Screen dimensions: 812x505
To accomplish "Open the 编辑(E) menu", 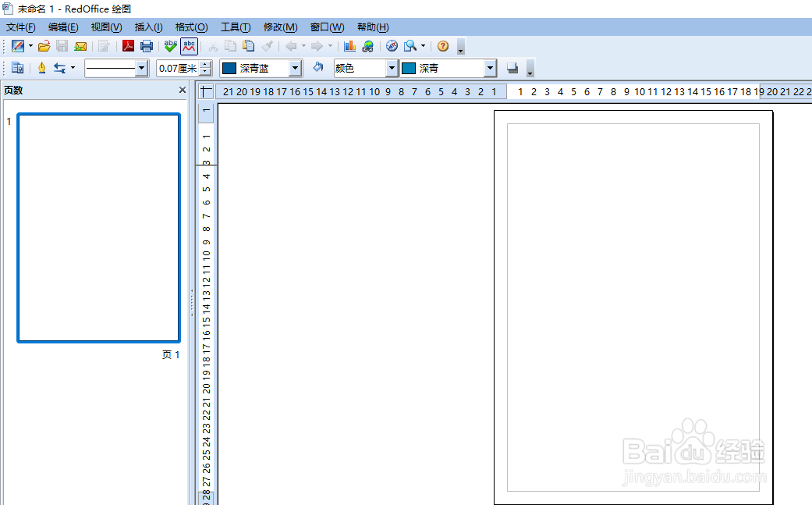I will (63, 27).
